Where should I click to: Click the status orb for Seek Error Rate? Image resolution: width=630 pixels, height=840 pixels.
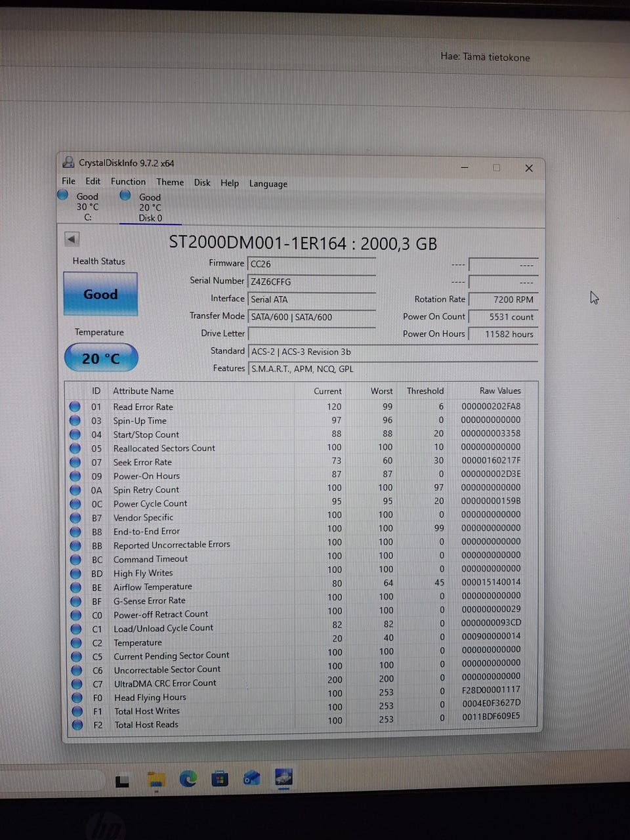coord(75,462)
